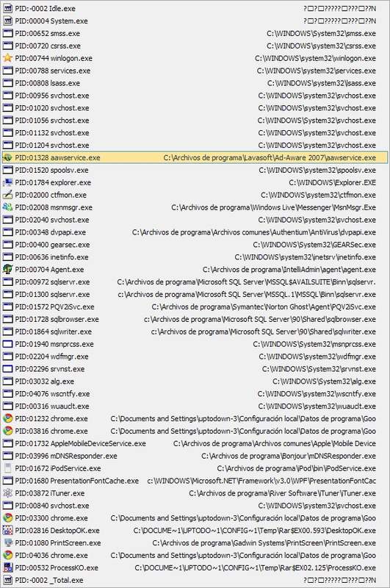Click the Rar$EX02.125 ProcessKO.exe path
Viewport: 390px width, 588px height.
click(256, 567)
